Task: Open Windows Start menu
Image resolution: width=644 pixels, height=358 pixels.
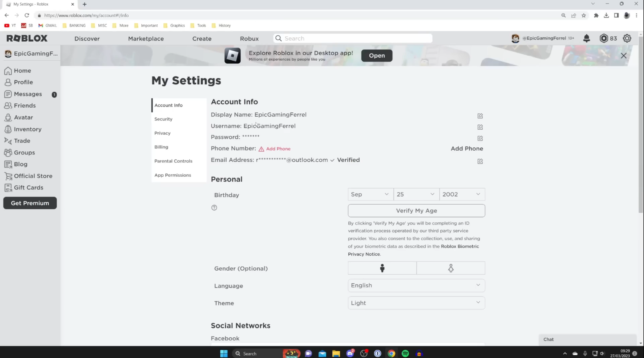Action: click(x=224, y=354)
